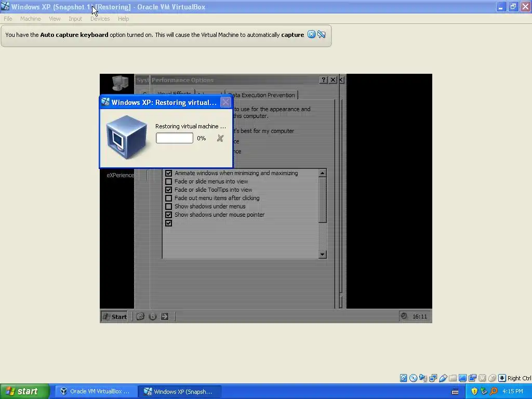This screenshot has height=399, width=532.
Task: Click the don't-show-again notification icon
Action: [x=321, y=34]
